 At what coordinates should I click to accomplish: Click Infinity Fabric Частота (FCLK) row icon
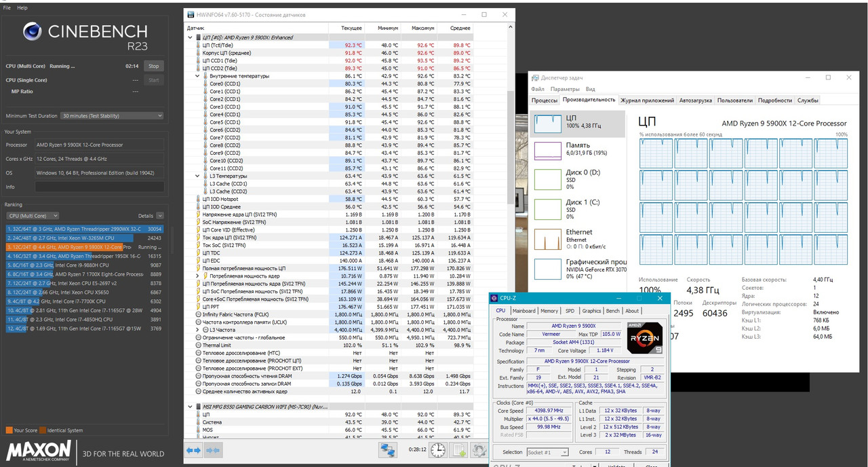pyautogui.click(x=199, y=314)
